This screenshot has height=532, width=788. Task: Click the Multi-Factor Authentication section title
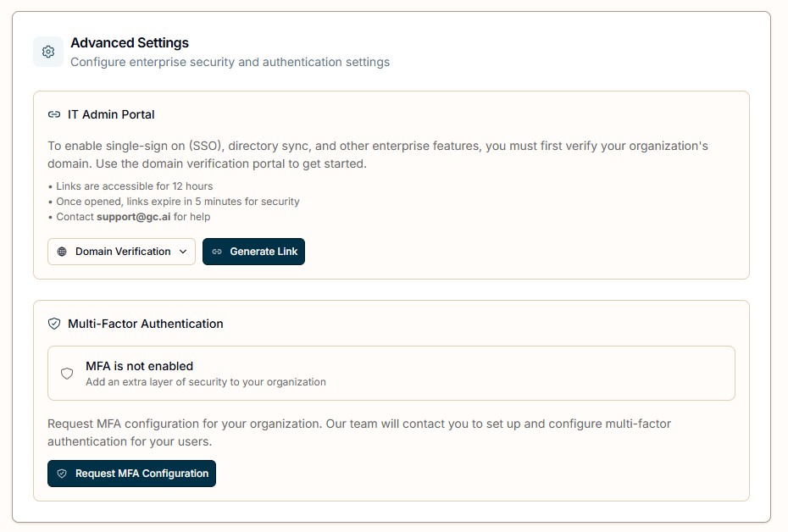click(x=146, y=324)
